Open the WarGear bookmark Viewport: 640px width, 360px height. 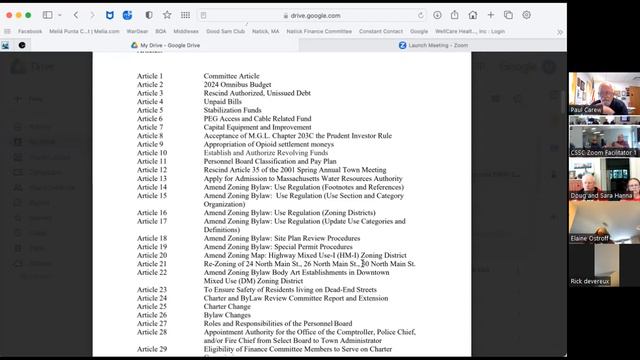click(x=137, y=31)
